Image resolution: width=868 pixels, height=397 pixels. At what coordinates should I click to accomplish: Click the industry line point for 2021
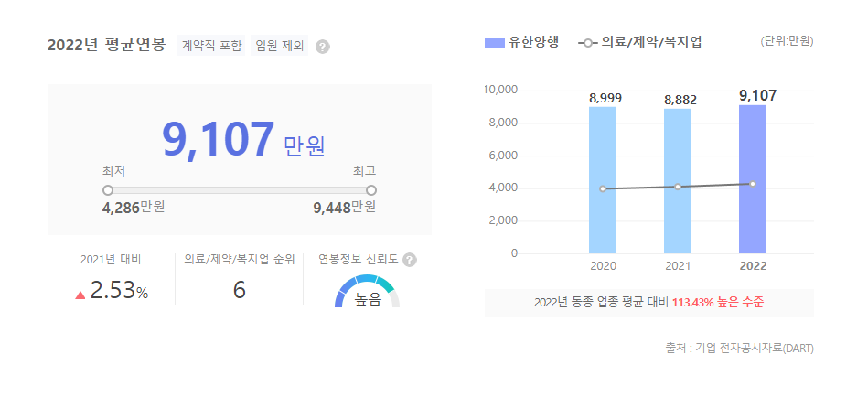pyautogui.click(x=678, y=187)
